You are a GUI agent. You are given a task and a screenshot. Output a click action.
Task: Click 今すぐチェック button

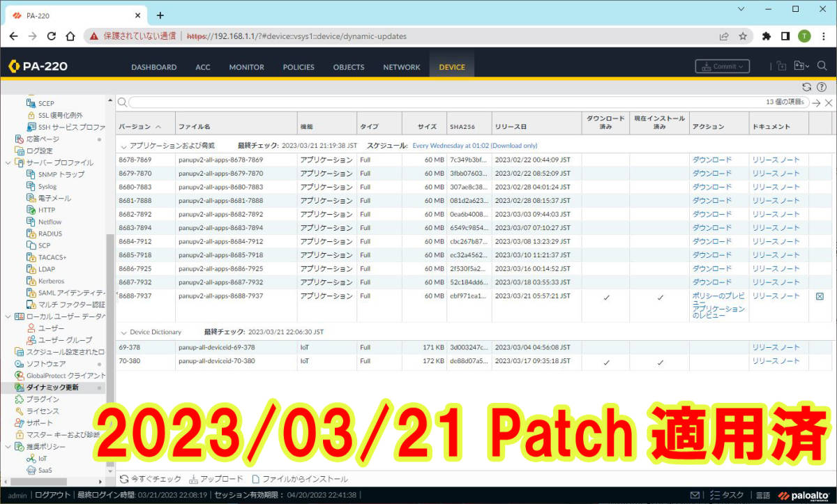(149, 479)
